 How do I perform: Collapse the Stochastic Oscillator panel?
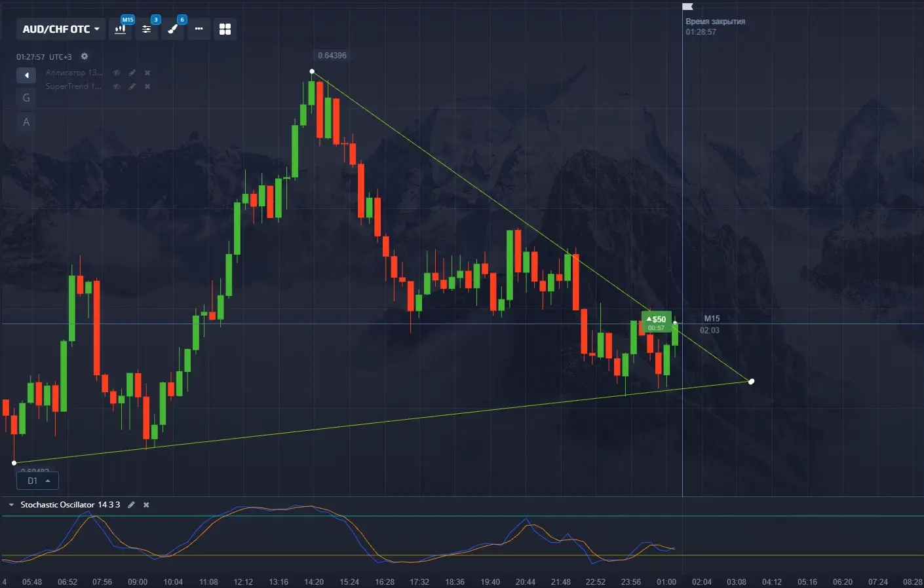[x=11, y=505]
